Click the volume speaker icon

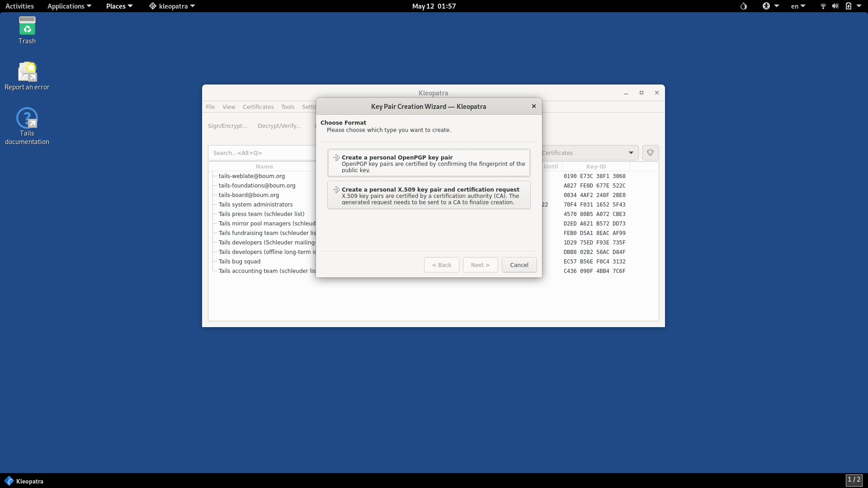[835, 6]
